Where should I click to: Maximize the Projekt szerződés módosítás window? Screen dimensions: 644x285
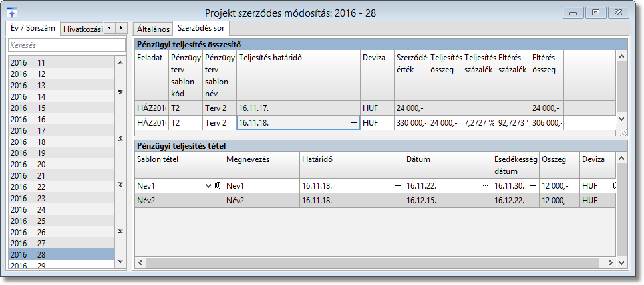click(x=595, y=13)
